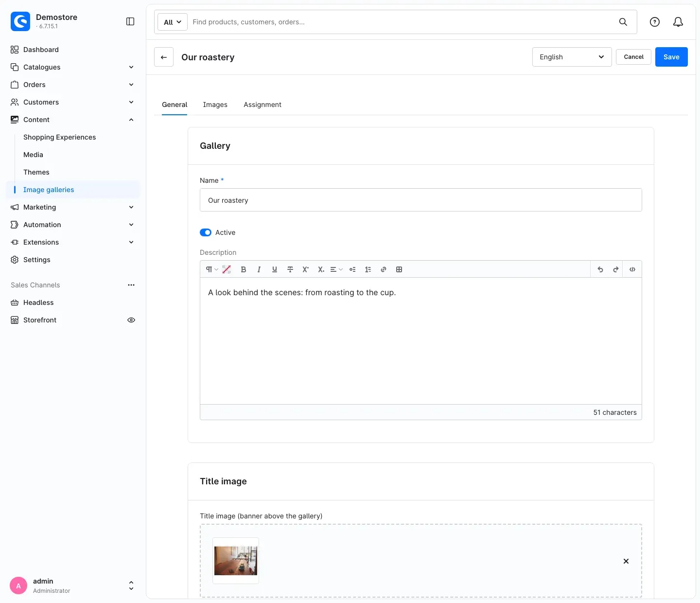Open the text color picker
The width and height of the screenshot is (700, 603).
pos(227,269)
